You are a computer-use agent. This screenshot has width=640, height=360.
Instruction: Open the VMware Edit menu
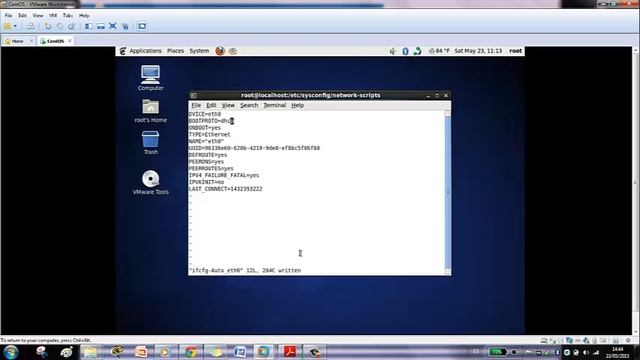click(22, 16)
